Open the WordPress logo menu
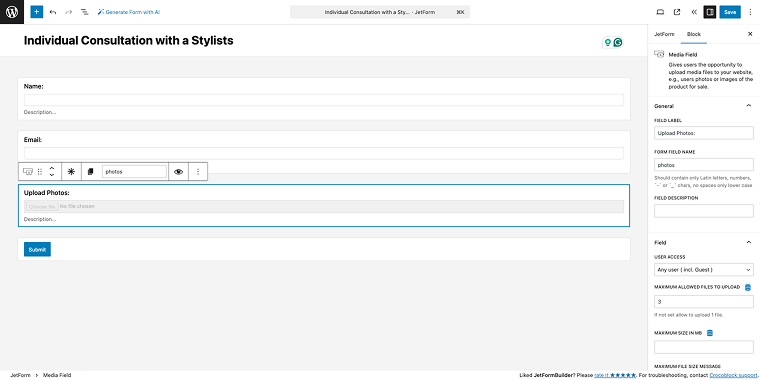This screenshot has height=380, width=760. coord(12,12)
